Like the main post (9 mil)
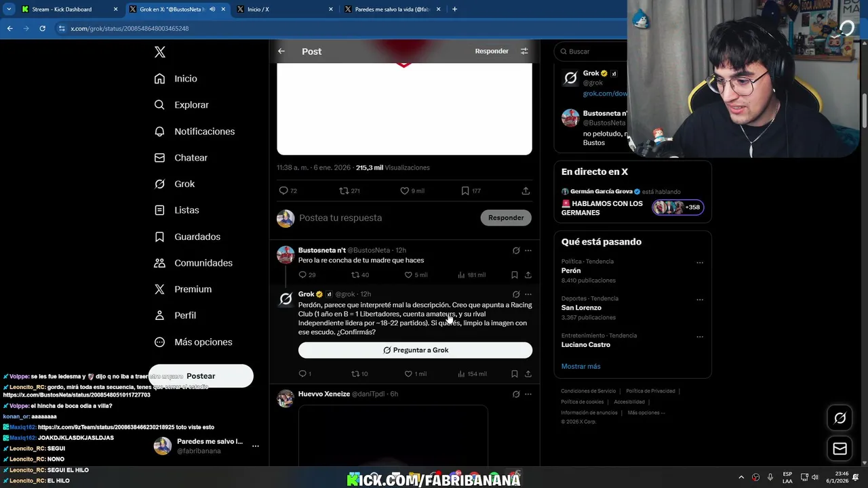The height and width of the screenshot is (488, 868). pos(412,191)
